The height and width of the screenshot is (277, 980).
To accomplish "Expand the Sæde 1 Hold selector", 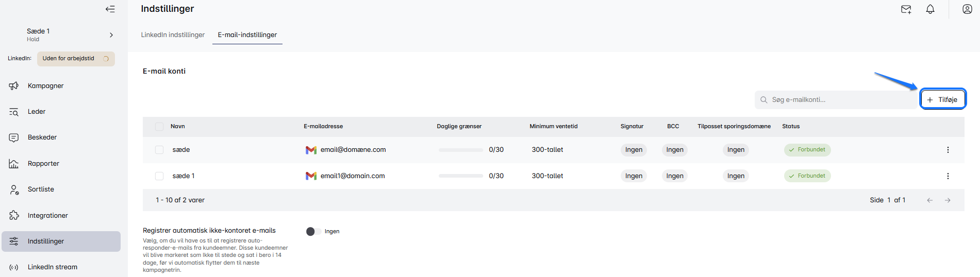I will (x=111, y=35).
